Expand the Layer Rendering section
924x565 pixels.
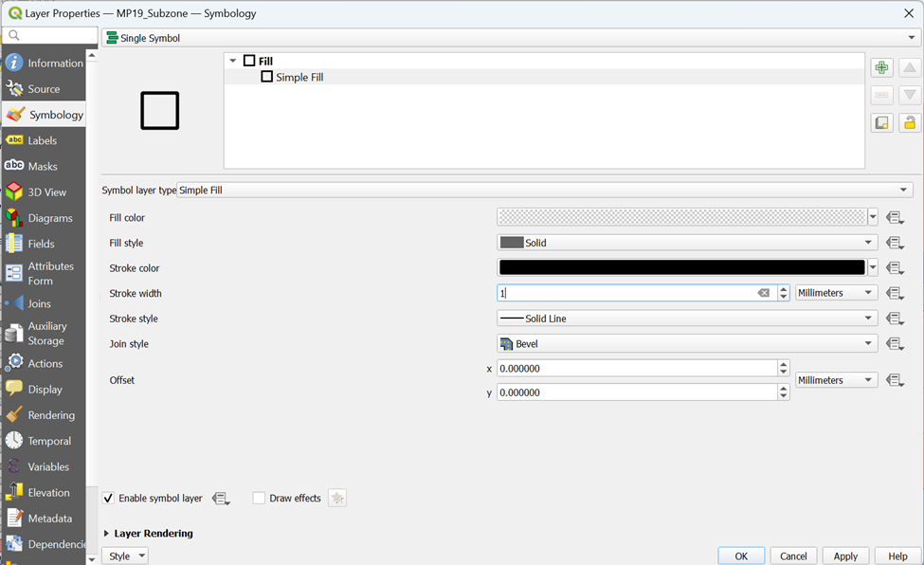pyautogui.click(x=106, y=534)
